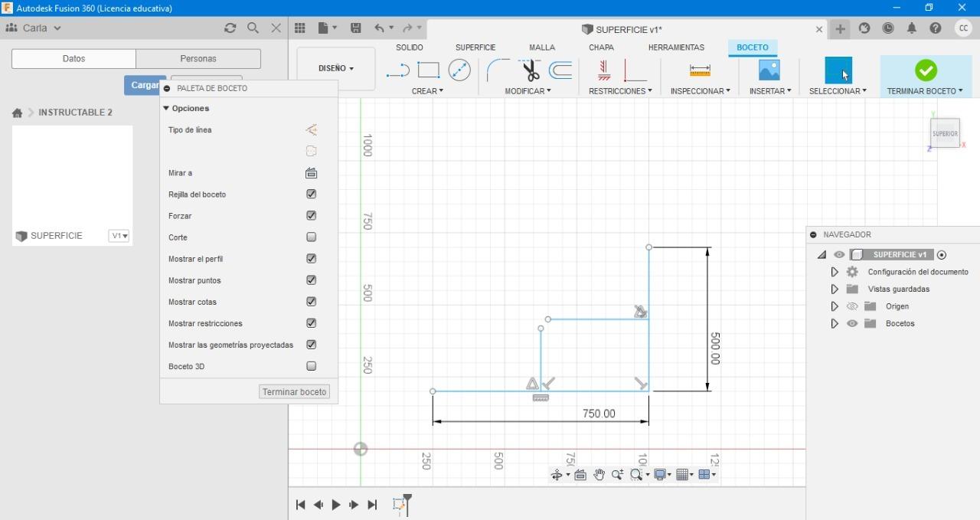Viewport: 980px width, 520px height.
Task: Switch to the HERRAMIENTAS tab
Action: (676, 47)
